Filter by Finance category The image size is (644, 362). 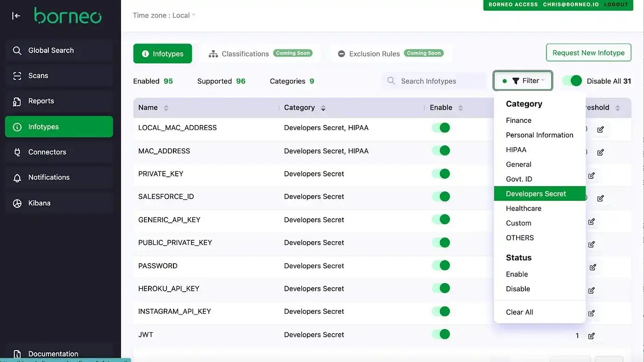pos(540,120)
